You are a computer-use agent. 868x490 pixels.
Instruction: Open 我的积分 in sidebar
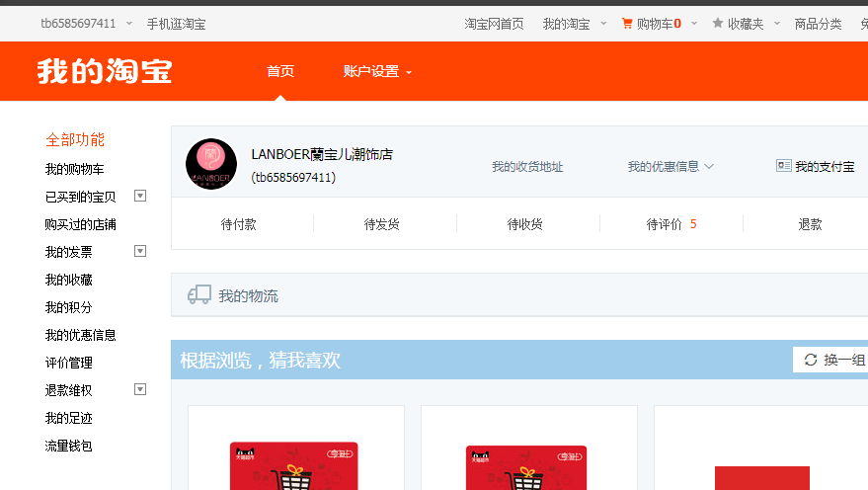pos(69,307)
